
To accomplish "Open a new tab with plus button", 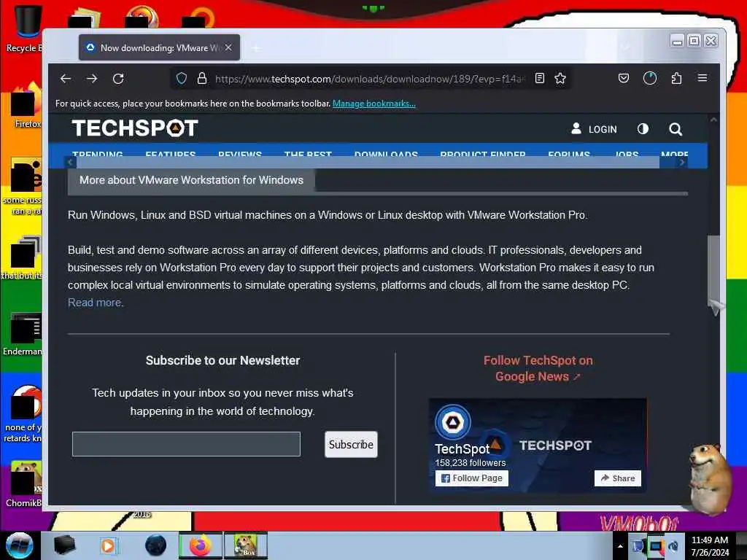I will point(256,48).
